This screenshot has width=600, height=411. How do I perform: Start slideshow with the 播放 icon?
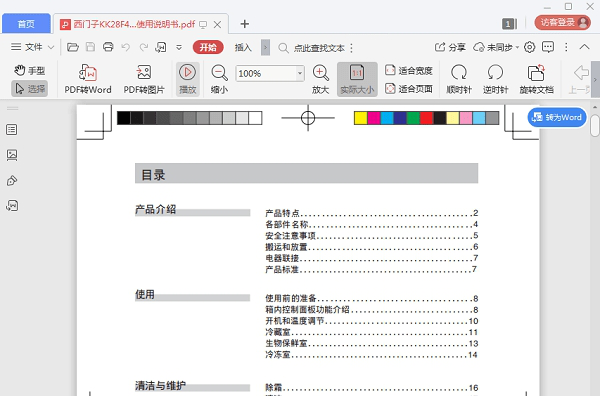click(x=187, y=73)
